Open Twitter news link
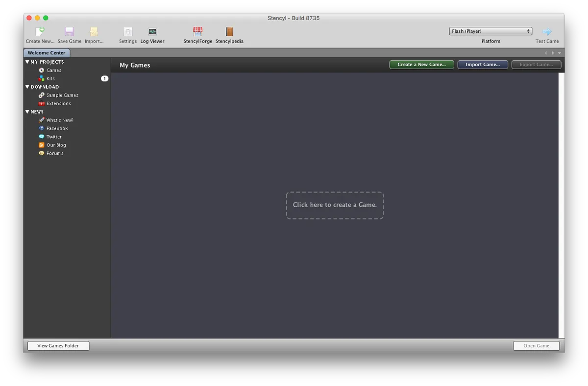Image resolution: width=588 pixels, height=386 pixels. 54,137
